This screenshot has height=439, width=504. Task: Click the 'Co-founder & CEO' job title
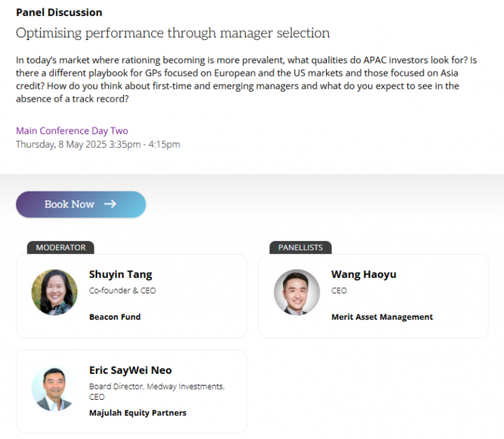point(122,291)
